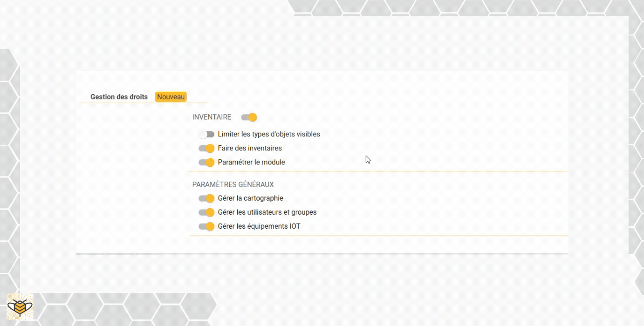
Task: Select the PARAMÈTRES GÉNÉRAUX section heading
Action: coord(233,184)
